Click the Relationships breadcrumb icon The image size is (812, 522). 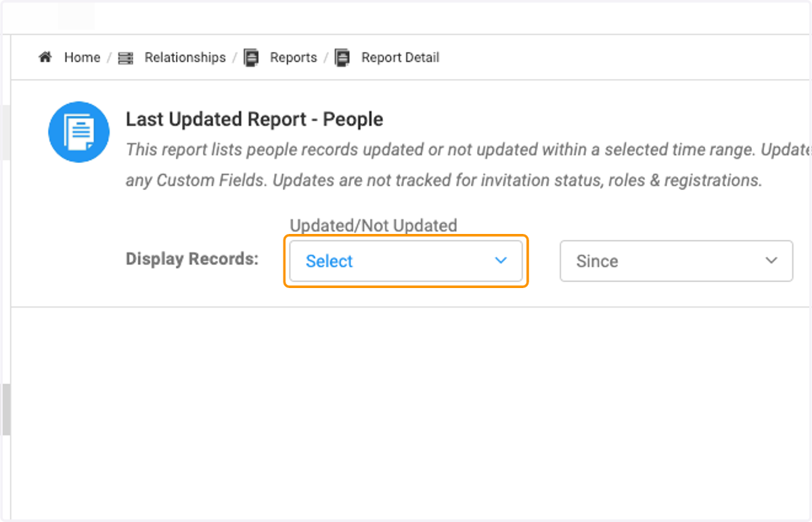click(125, 57)
